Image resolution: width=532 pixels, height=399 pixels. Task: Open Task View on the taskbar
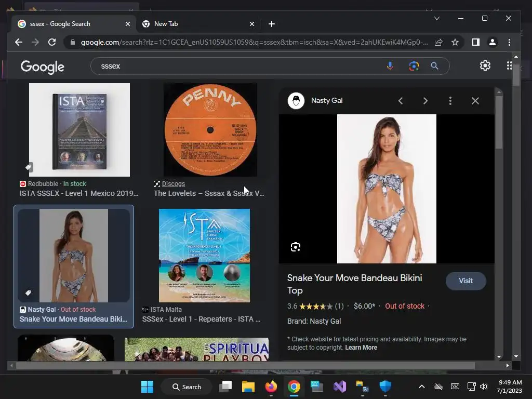point(225,387)
